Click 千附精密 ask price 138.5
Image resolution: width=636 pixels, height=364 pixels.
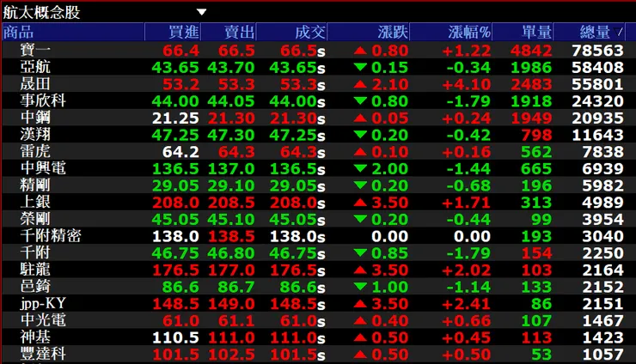coord(231,236)
